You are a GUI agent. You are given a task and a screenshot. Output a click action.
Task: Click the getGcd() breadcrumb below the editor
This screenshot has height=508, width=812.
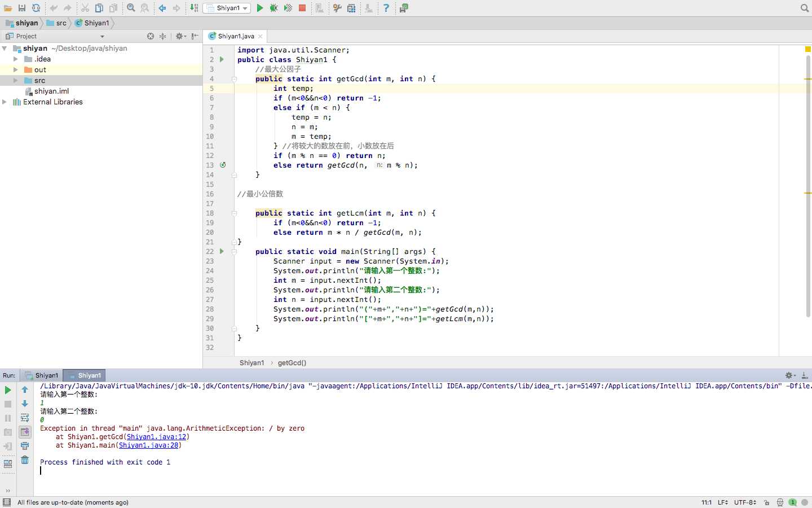[292, 363]
